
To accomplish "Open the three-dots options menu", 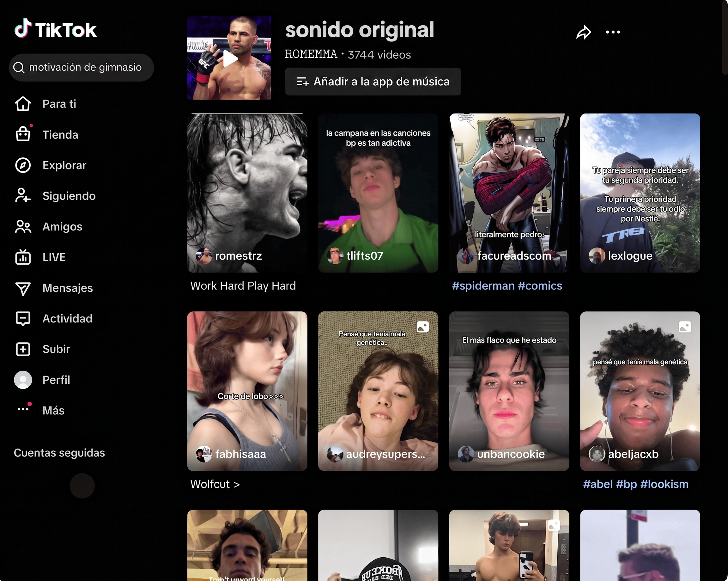I will (x=613, y=33).
